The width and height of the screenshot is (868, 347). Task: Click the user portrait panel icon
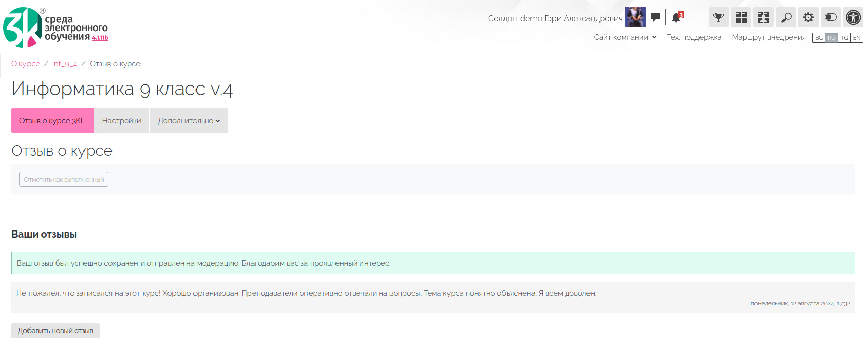(x=763, y=18)
